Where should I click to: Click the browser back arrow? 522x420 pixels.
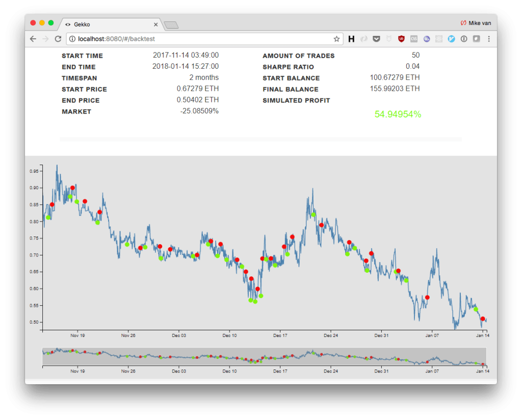point(33,39)
